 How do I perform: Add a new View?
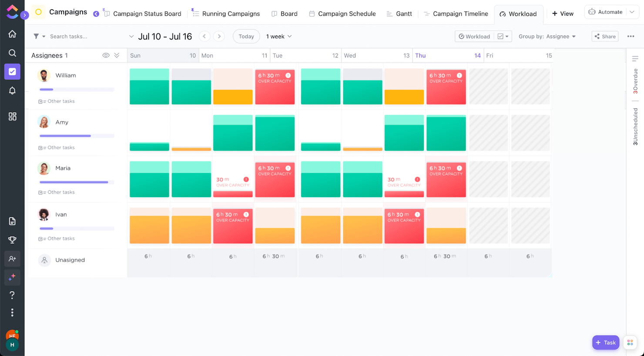[563, 14]
